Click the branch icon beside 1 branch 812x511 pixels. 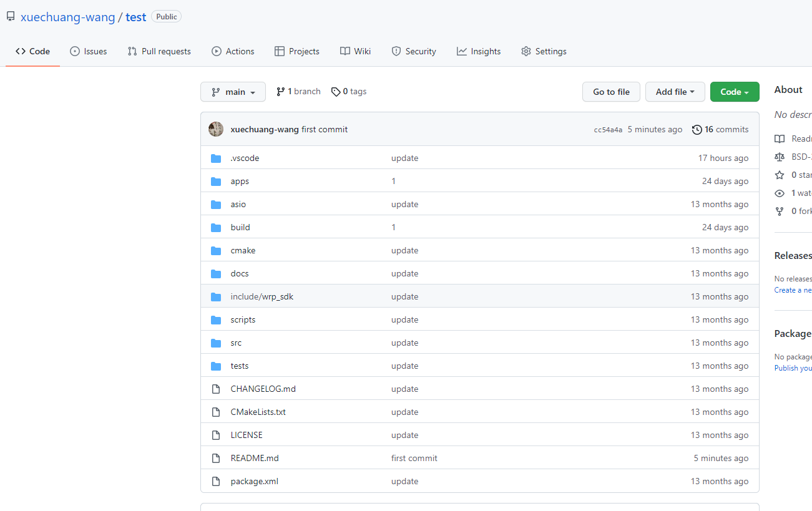(x=281, y=92)
